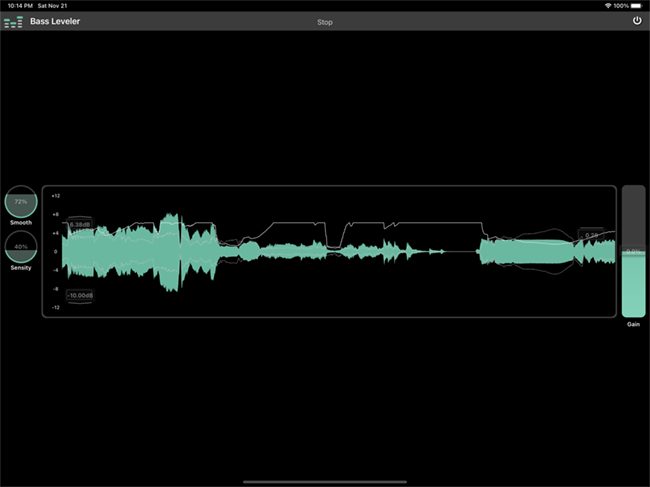Viewport: 650px width, 487px height.
Task: Tap the battery indicator icon
Action: [637, 6]
